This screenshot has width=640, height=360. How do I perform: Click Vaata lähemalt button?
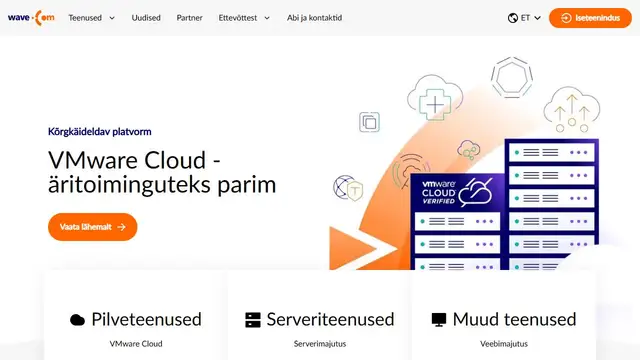(x=93, y=227)
